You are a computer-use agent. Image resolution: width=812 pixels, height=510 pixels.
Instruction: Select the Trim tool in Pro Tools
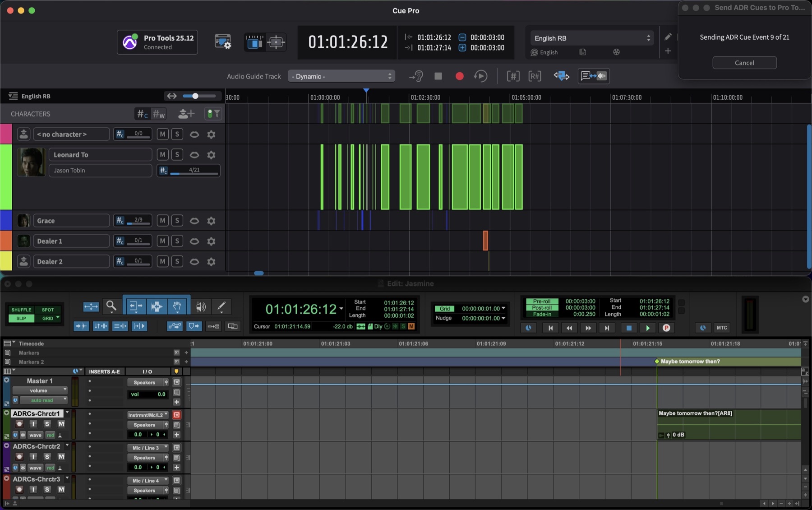tap(135, 307)
